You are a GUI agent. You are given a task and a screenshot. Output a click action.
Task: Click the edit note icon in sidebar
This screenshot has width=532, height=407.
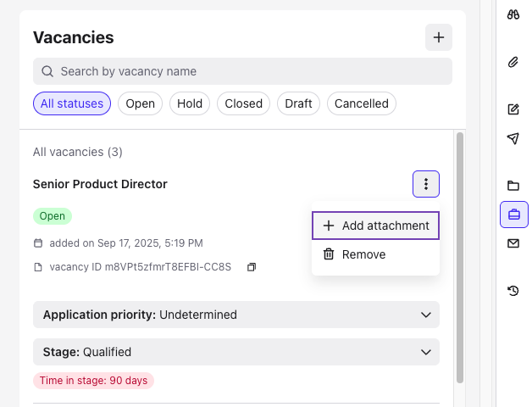click(513, 109)
